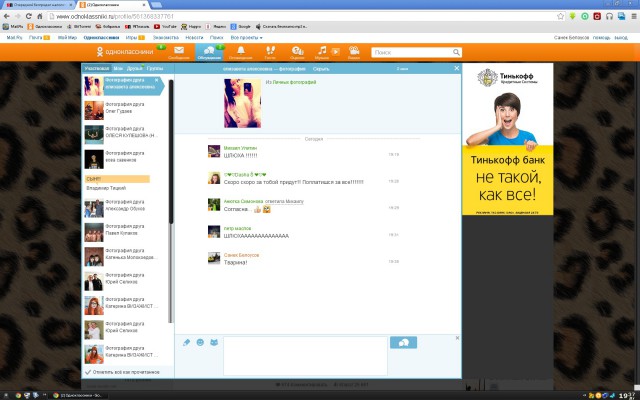Open the Владимир Тицкий status discussion

tap(118, 183)
